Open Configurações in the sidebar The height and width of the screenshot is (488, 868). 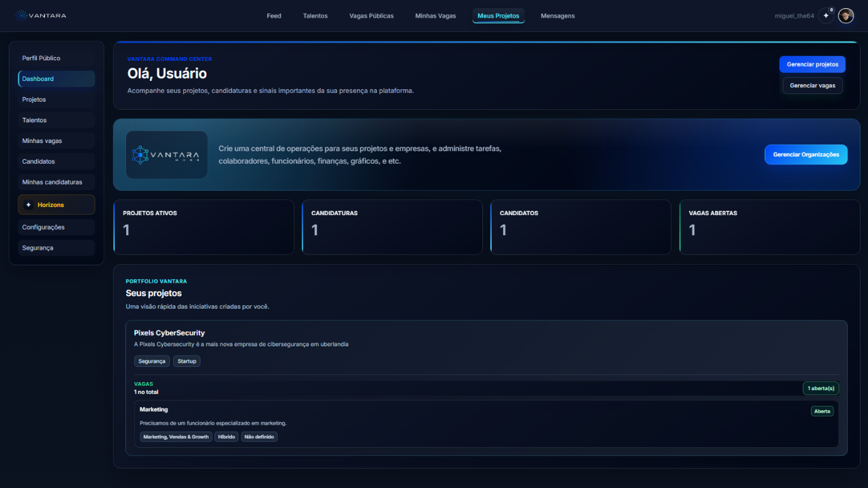(56, 228)
